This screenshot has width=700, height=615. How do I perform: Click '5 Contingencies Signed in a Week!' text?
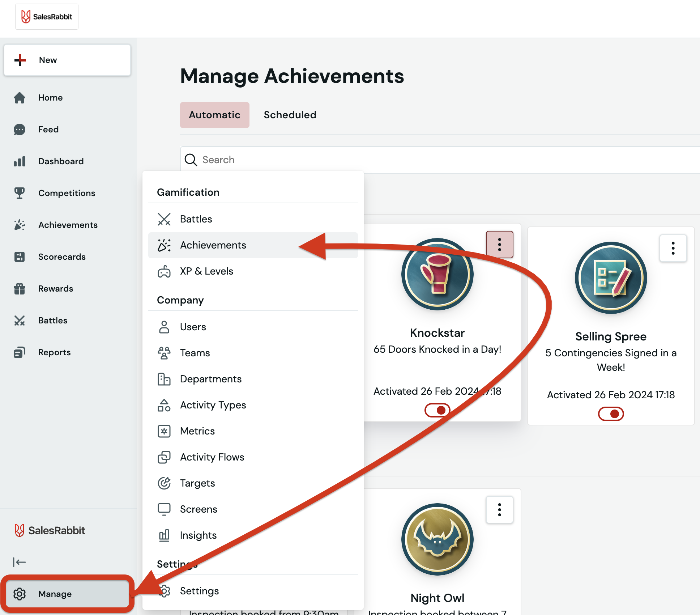(611, 360)
